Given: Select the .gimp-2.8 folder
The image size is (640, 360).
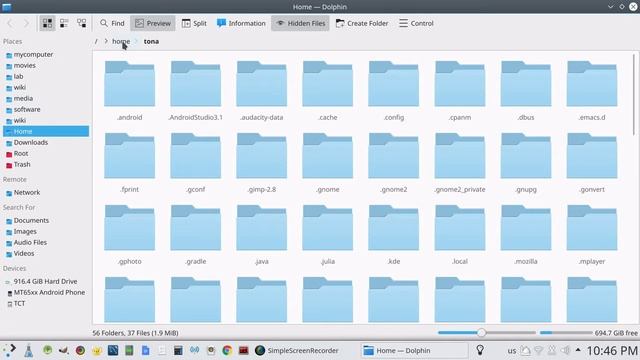Looking at the screenshot, I should [x=262, y=163].
